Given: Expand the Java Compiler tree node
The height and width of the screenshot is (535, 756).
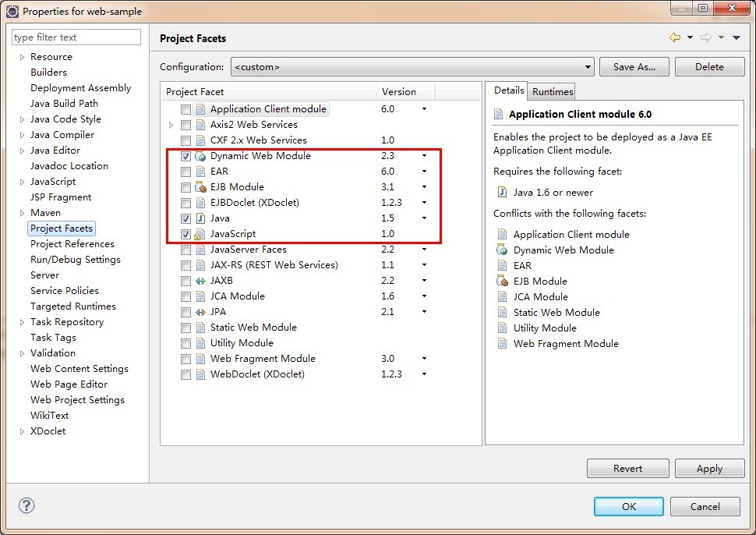Looking at the screenshot, I should click(x=22, y=135).
